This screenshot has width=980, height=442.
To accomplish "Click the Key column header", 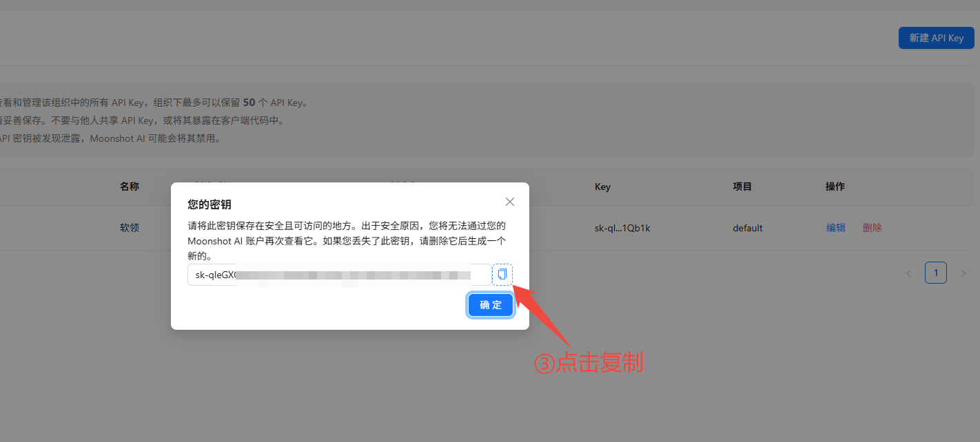I will [602, 187].
